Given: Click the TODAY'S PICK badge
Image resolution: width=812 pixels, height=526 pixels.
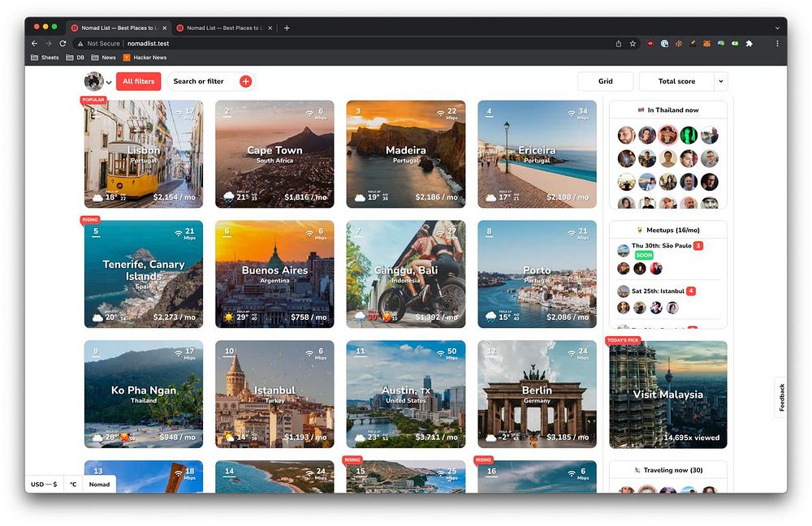Looking at the screenshot, I should (x=623, y=340).
